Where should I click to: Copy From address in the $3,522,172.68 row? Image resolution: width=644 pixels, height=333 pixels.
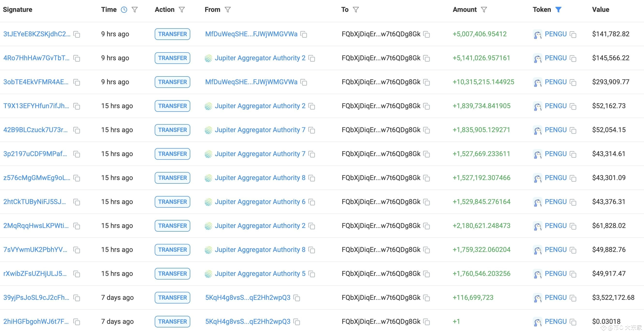[x=297, y=298]
